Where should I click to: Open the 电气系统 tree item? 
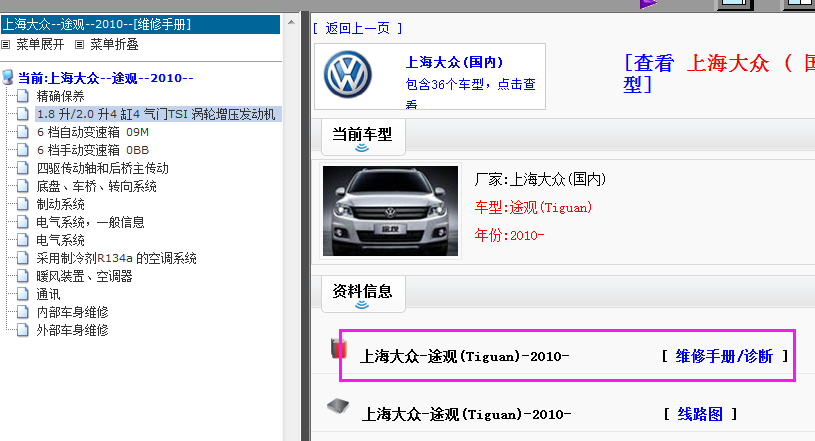tap(60, 240)
